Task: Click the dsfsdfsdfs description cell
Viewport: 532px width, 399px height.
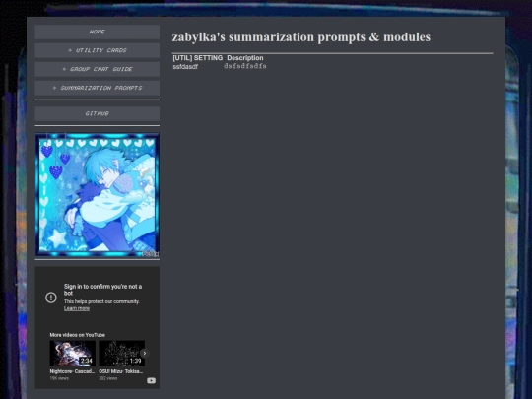Action: coord(245,66)
